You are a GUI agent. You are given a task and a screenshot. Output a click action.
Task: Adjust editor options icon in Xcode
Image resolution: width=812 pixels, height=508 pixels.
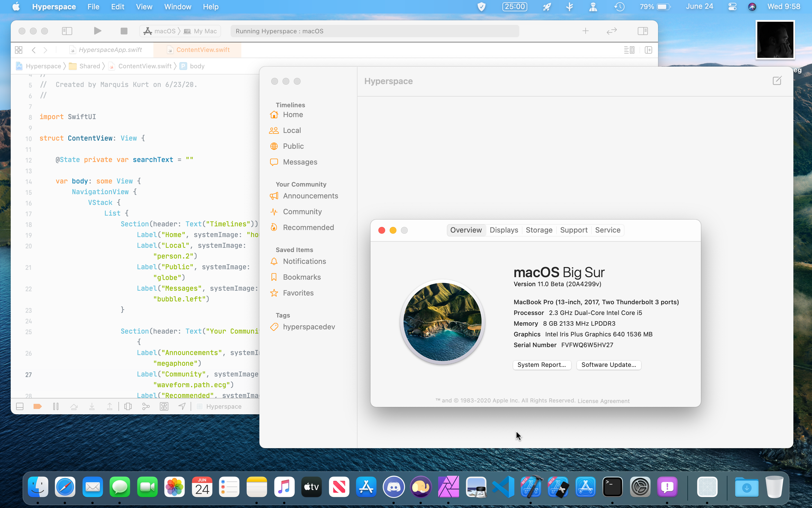coord(629,50)
